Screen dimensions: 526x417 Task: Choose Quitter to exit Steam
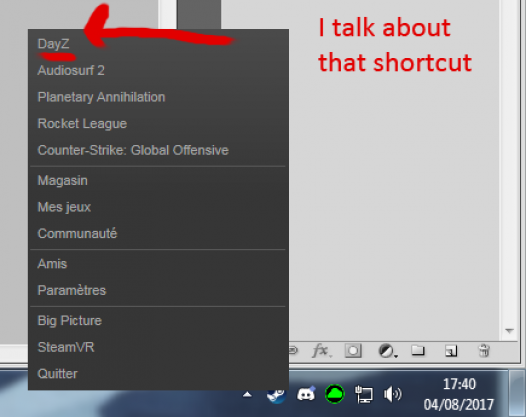pyautogui.click(x=57, y=374)
